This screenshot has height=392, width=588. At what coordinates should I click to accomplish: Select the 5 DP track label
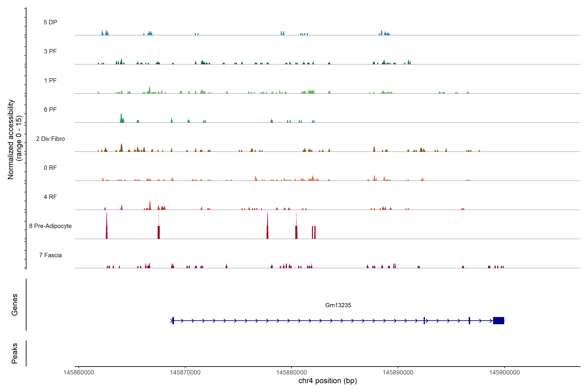pos(50,22)
